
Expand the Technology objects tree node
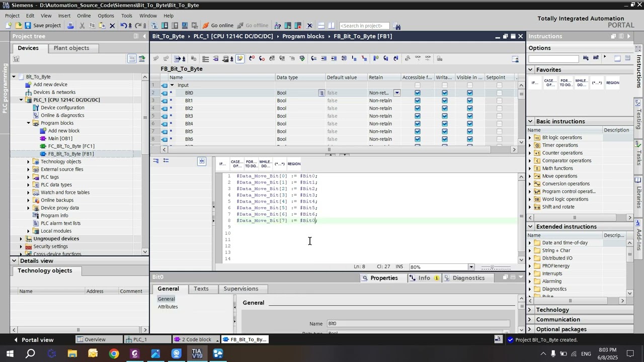pyautogui.click(x=29, y=162)
